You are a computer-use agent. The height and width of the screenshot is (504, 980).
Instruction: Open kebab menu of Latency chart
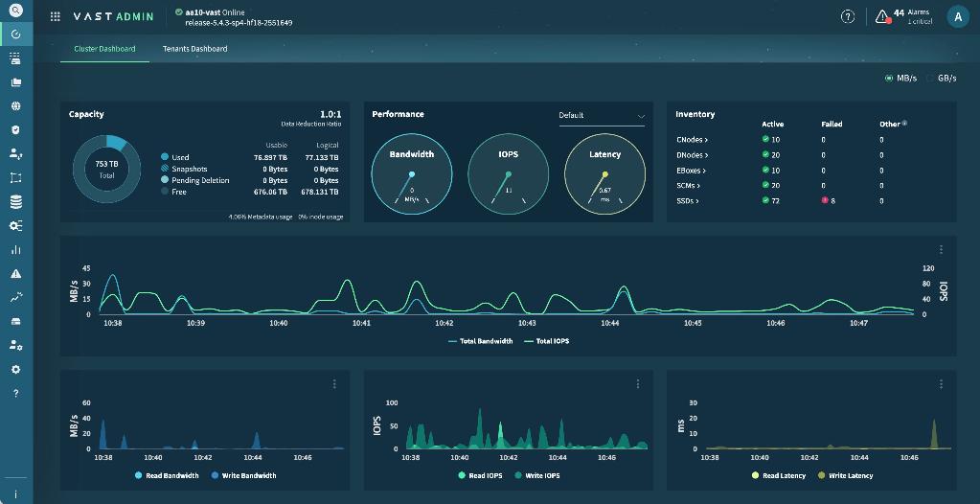(x=941, y=384)
